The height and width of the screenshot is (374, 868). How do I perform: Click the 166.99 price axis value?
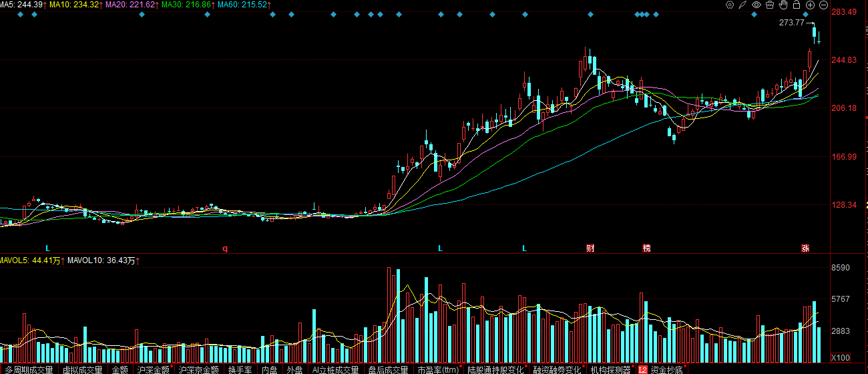click(844, 157)
